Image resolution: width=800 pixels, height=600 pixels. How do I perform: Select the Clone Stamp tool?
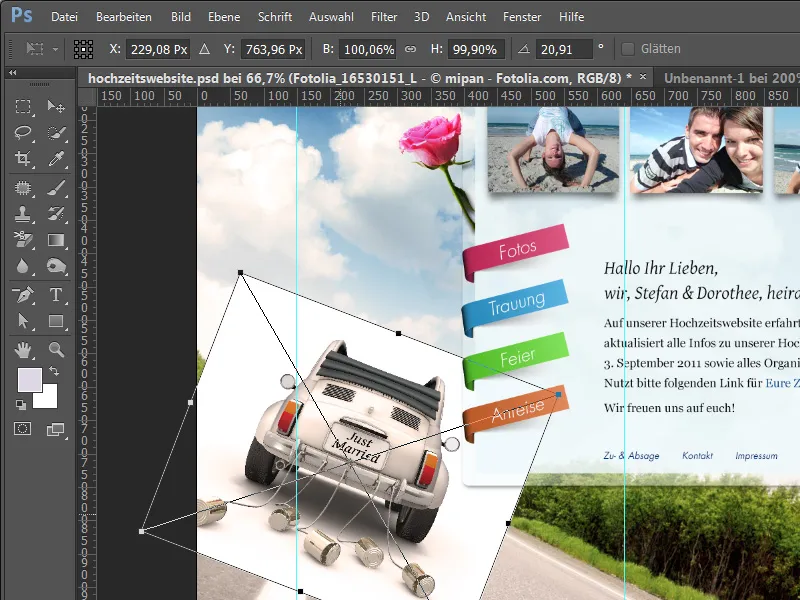pyautogui.click(x=22, y=214)
